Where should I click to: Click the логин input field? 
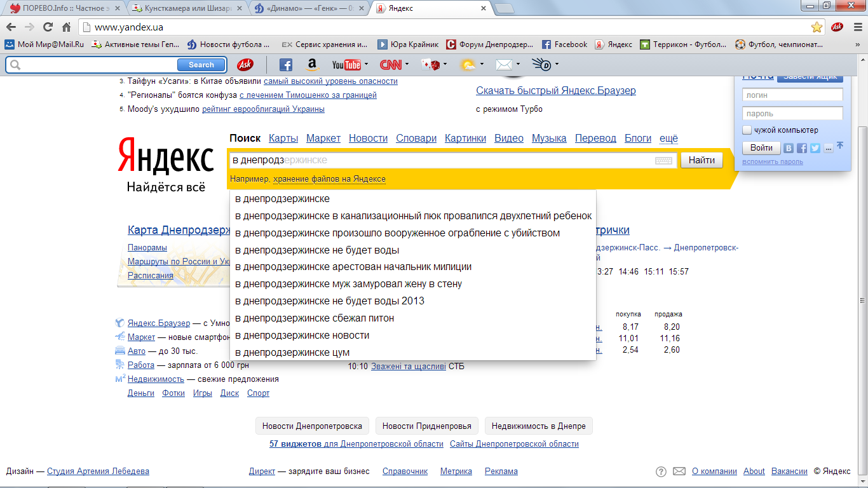tap(792, 95)
